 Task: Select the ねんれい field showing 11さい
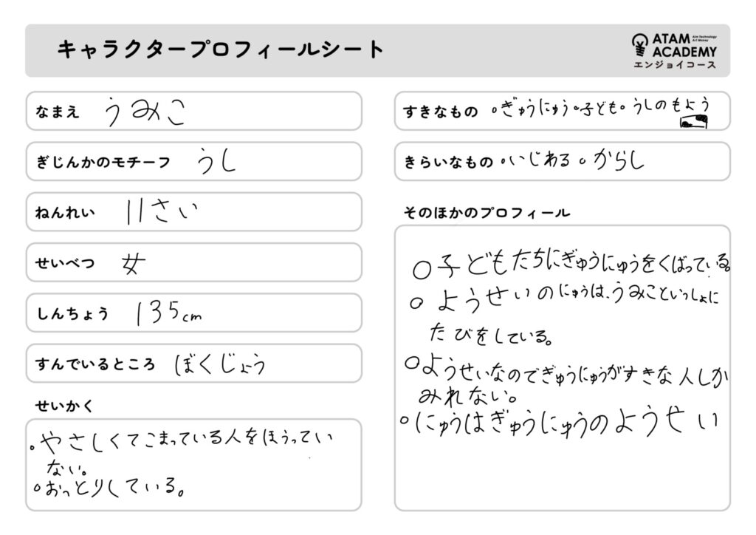tap(193, 212)
